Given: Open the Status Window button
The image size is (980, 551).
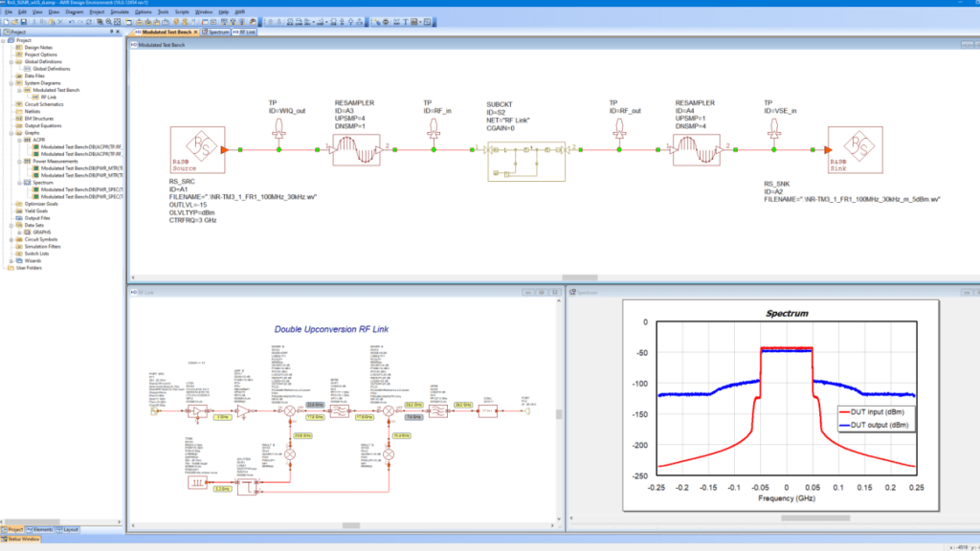Looking at the screenshot, I should click(x=21, y=540).
